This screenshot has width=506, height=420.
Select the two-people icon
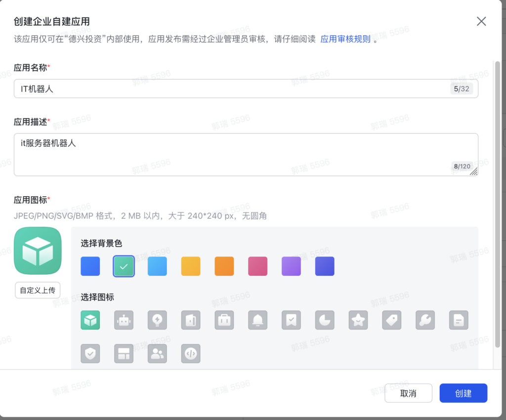(x=157, y=353)
